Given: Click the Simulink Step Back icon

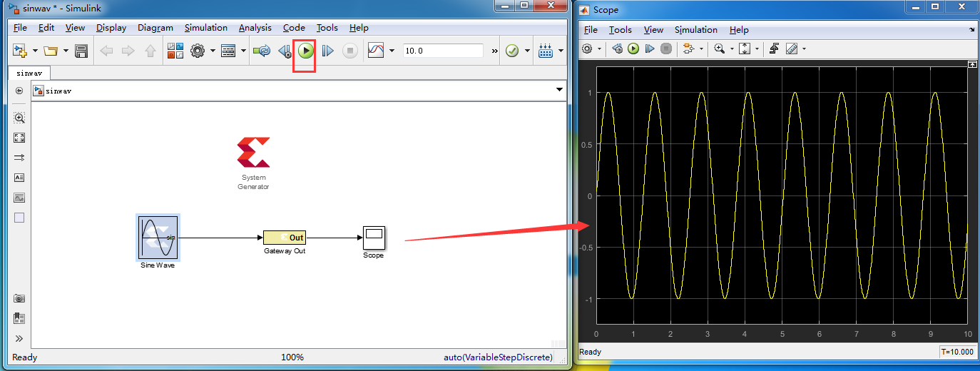Looking at the screenshot, I should click(285, 51).
